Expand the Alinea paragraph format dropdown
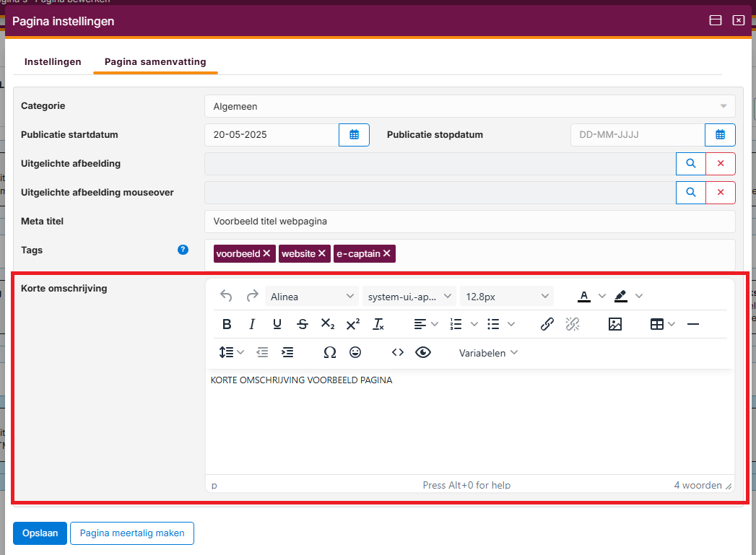This screenshot has width=756, height=555. tap(312, 296)
